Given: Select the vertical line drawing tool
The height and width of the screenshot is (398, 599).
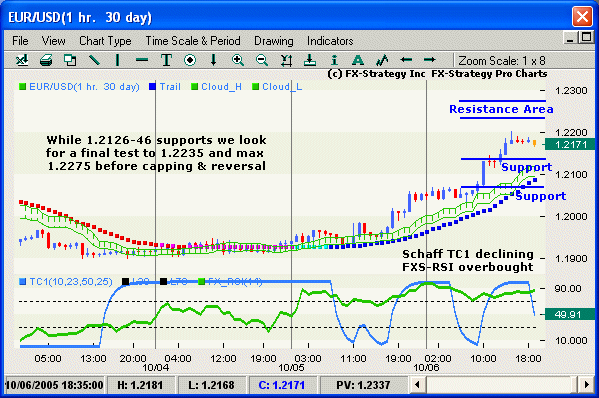Looking at the screenshot, I should [118, 60].
